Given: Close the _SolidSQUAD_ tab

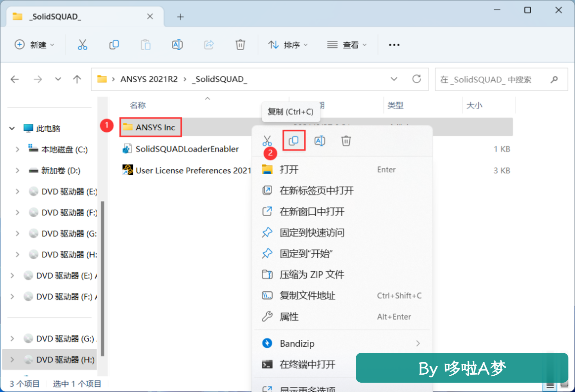Looking at the screenshot, I should point(150,16).
